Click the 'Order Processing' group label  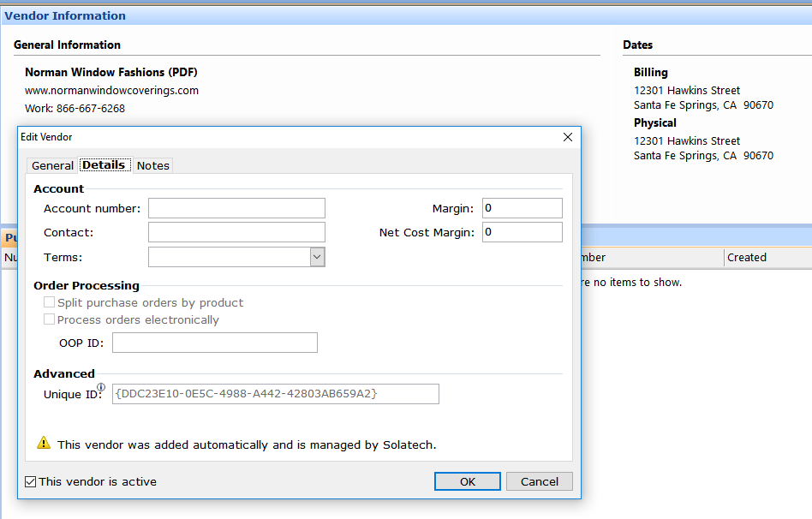click(x=87, y=285)
